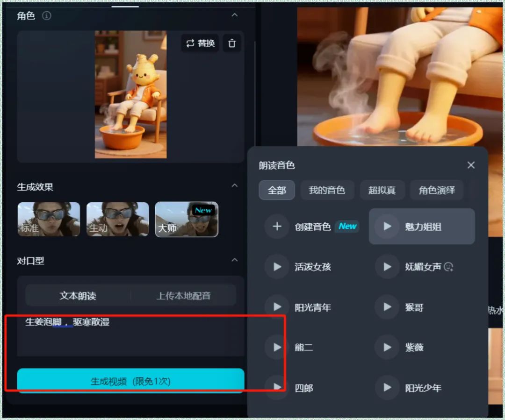505x420 pixels.
Task: Switch to the 我的音色 voice tab
Action: tap(327, 190)
